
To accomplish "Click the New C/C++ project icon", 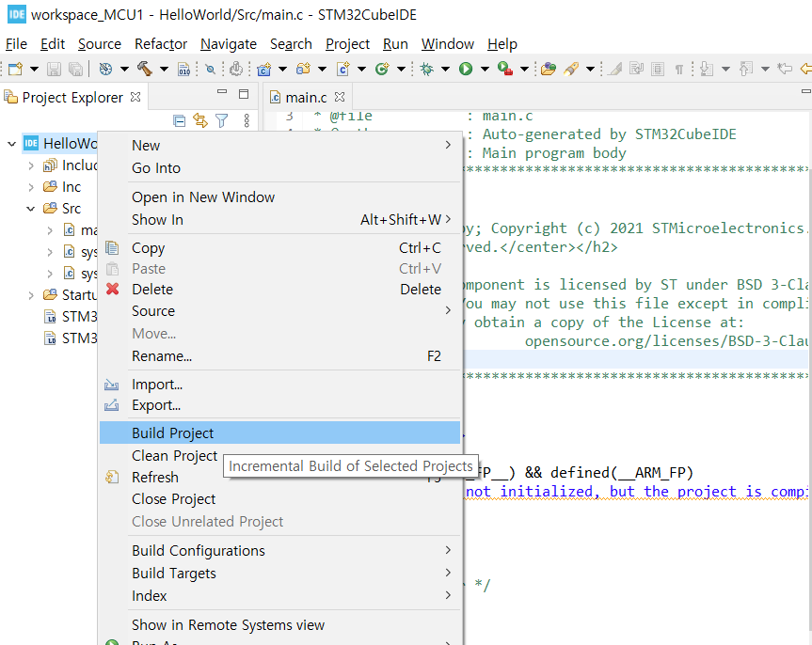I will click(264, 69).
